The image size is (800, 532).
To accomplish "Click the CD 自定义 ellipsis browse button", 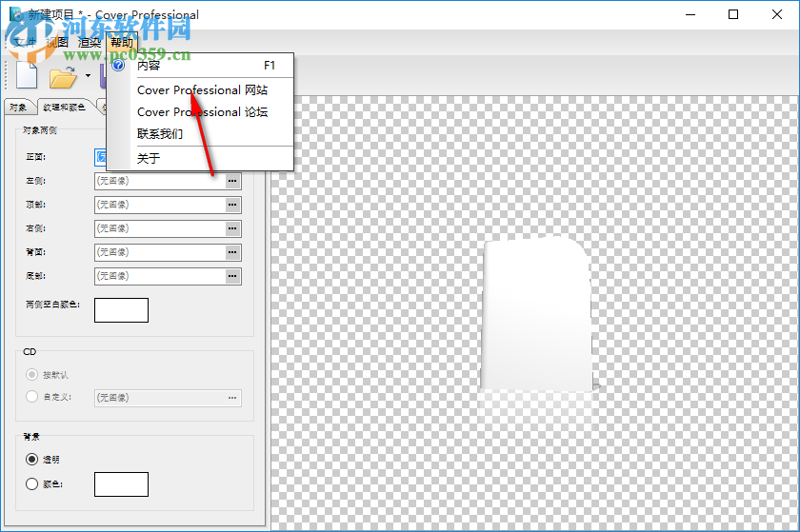I will point(232,398).
